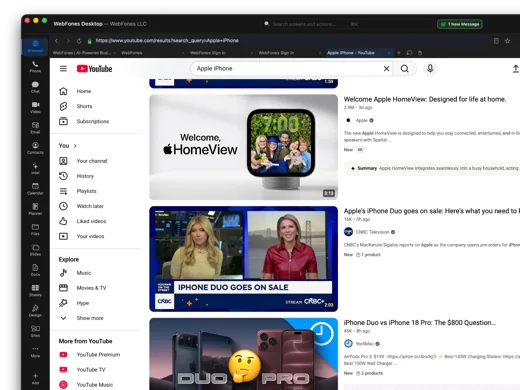Open the Email app in sidebar
Viewport: 520px width, 390px height.
point(35,128)
